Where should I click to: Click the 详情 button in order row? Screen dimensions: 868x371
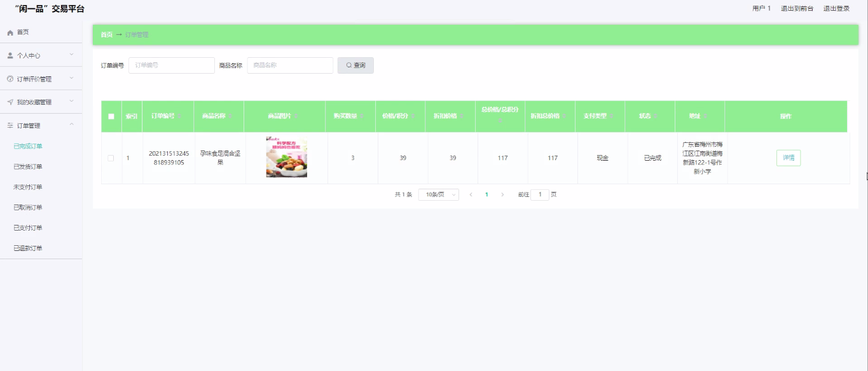tap(789, 158)
